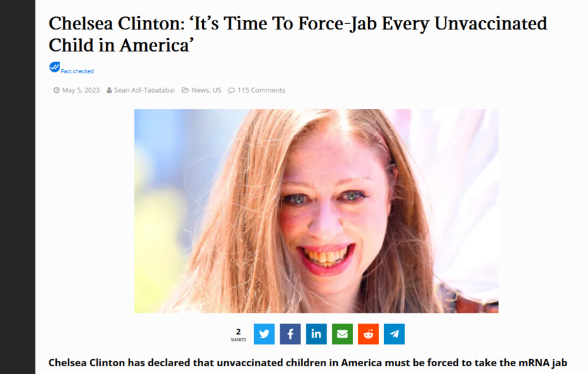
Task: Share the article by email
Action: pos(342,334)
